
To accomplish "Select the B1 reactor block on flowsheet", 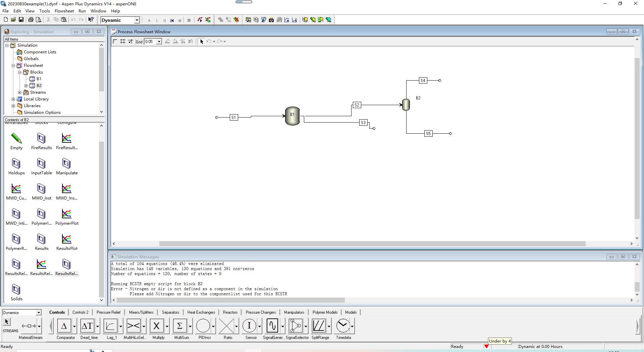I will pos(292,116).
